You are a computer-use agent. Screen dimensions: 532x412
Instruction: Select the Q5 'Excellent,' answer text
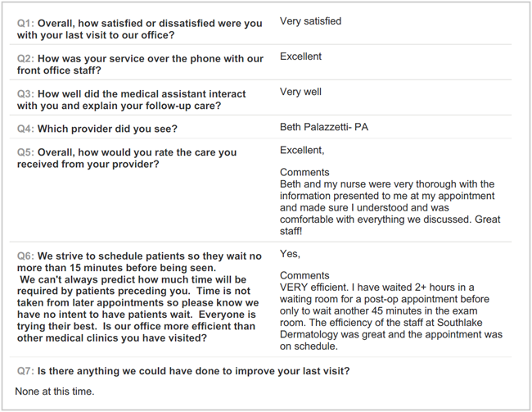tap(302, 150)
